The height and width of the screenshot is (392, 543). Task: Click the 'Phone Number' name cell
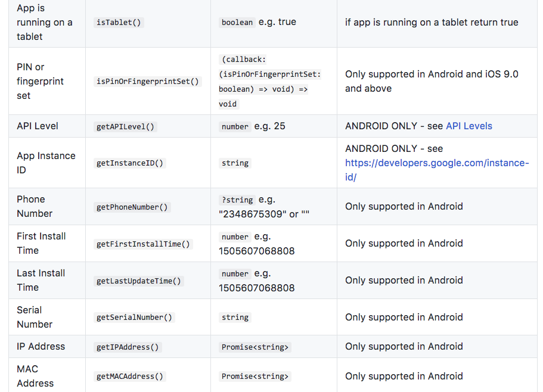pos(47,207)
